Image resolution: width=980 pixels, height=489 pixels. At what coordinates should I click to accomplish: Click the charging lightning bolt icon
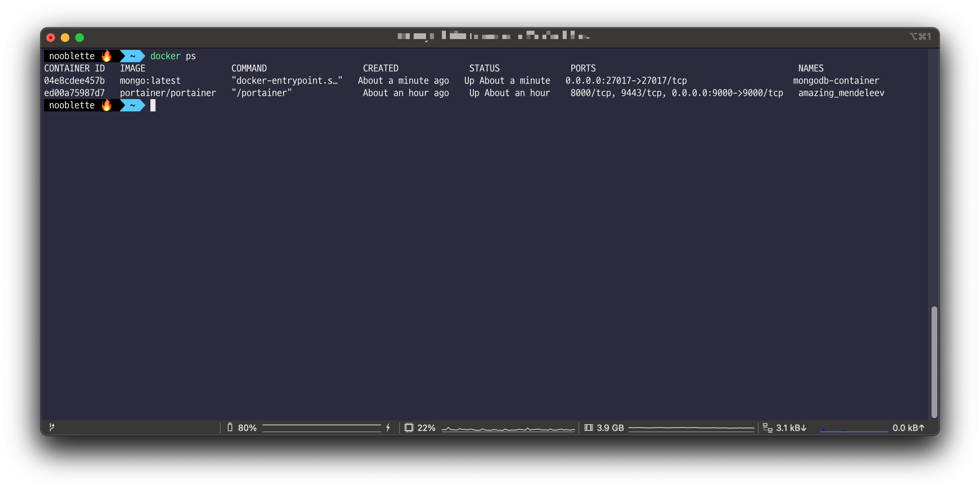(x=388, y=428)
